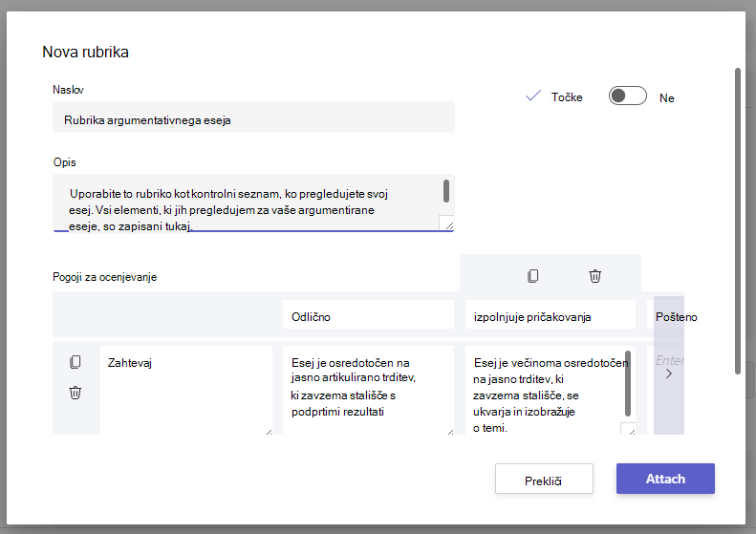Click the Opis textbox resize handle
Screen dimensions: 756x534
(x=447, y=224)
